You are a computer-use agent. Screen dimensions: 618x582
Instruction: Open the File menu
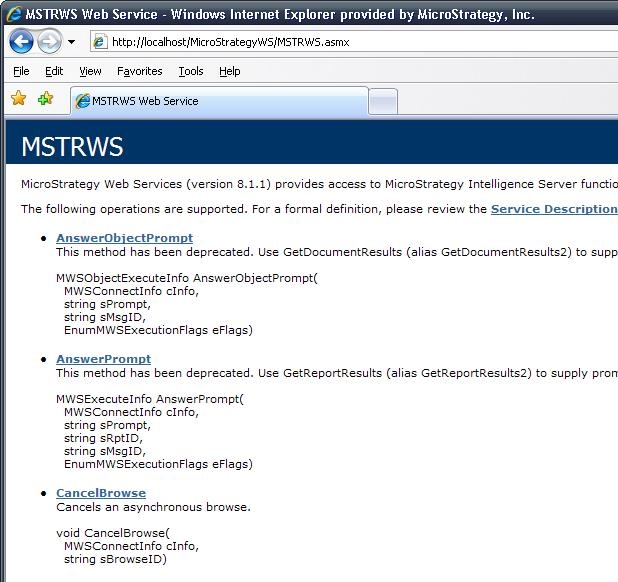click(x=21, y=71)
